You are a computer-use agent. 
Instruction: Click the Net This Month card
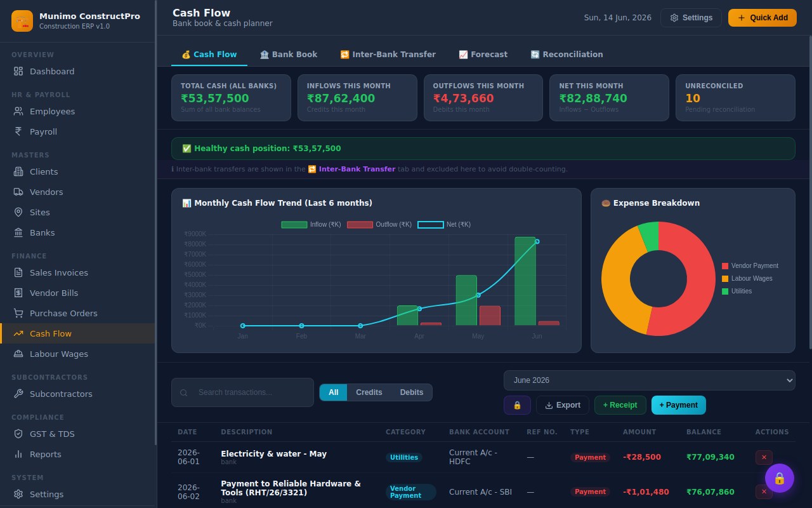pos(609,98)
